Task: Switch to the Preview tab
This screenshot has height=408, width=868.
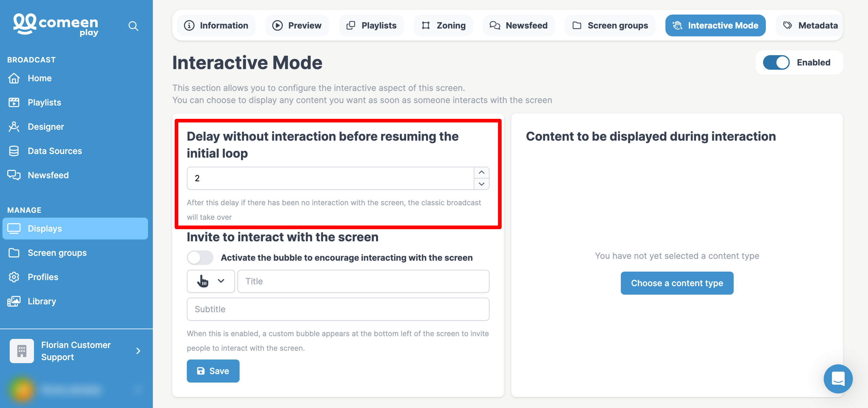Action: point(297,25)
